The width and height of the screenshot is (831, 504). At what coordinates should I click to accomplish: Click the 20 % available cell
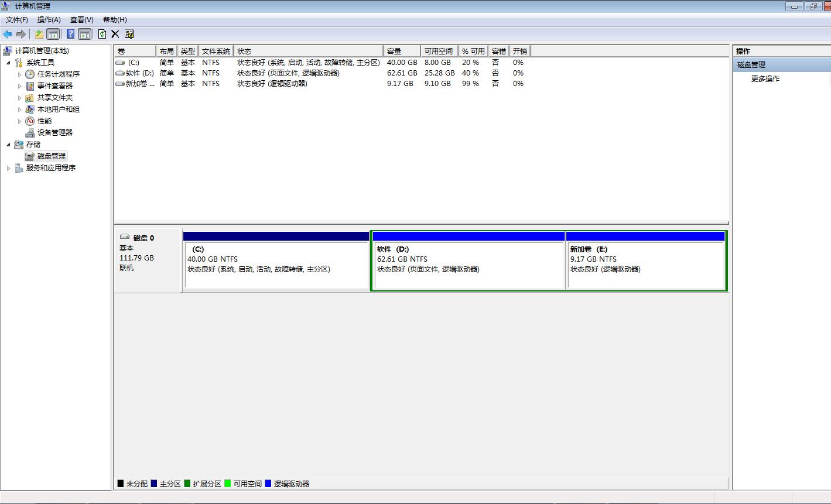click(x=471, y=63)
